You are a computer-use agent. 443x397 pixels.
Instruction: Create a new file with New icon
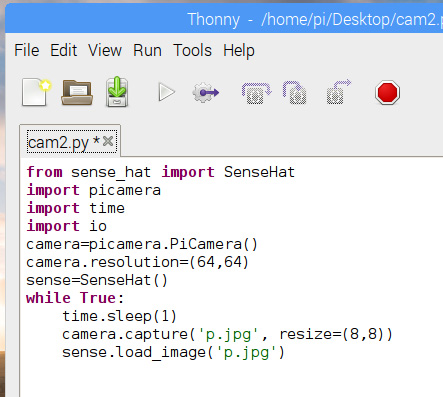36,92
